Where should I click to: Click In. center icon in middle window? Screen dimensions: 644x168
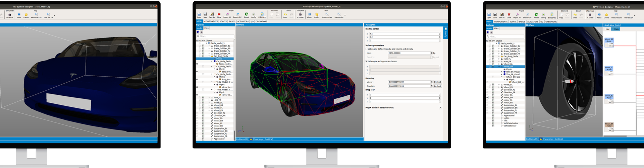300,14
